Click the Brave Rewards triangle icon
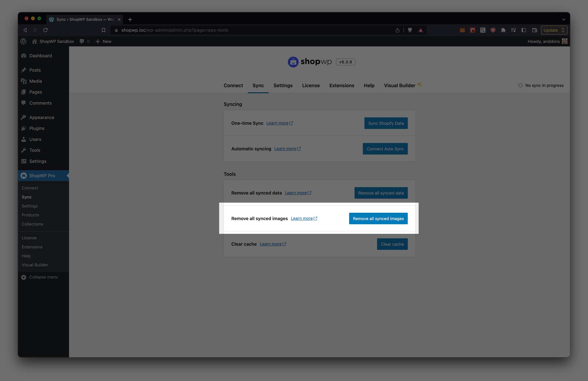 (420, 30)
